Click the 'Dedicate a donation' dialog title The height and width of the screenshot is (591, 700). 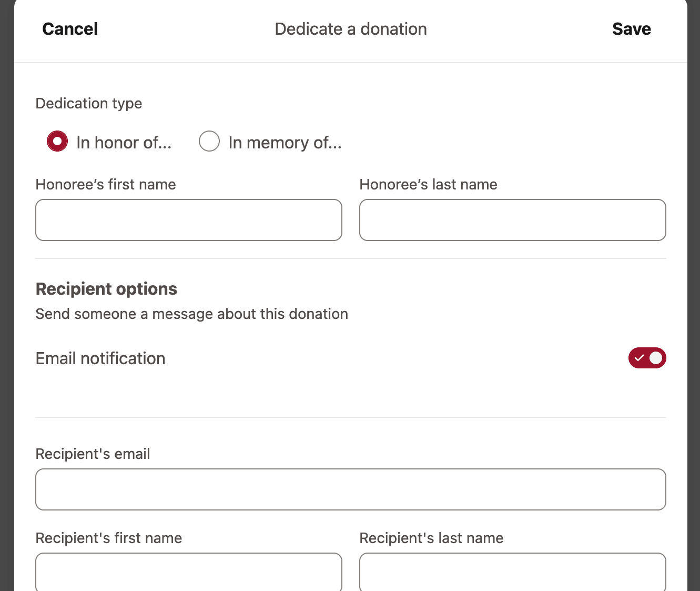click(351, 29)
